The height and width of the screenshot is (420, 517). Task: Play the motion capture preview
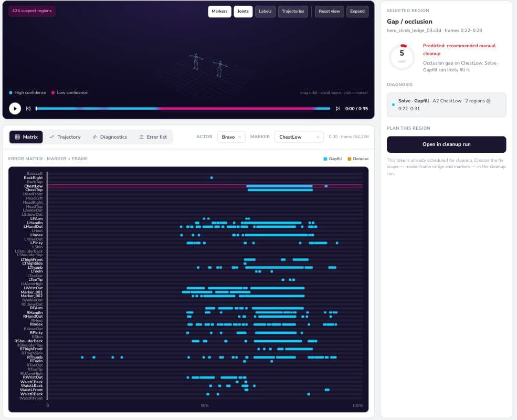15,109
